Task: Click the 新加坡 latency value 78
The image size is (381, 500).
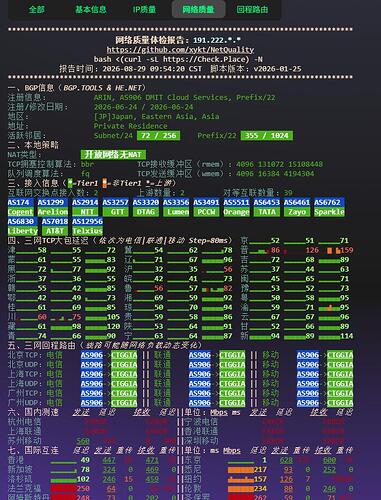Action: [85, 469]
